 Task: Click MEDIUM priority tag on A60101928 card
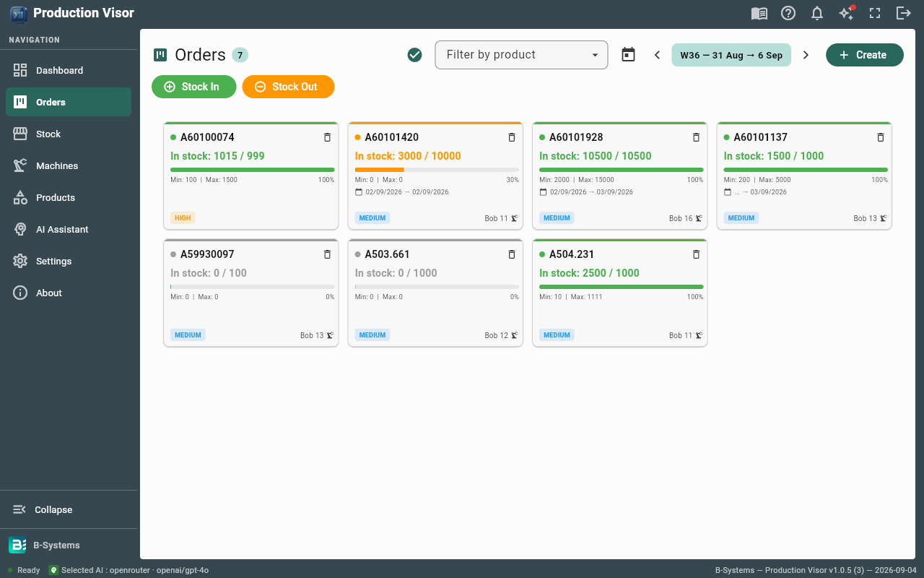[x=557, y=218]
